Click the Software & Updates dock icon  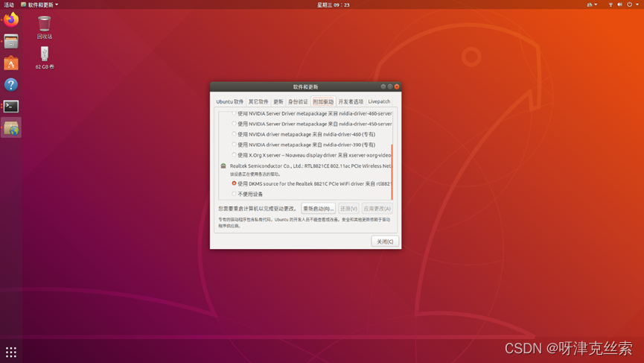pyautogui.click(x=11, y=128)
